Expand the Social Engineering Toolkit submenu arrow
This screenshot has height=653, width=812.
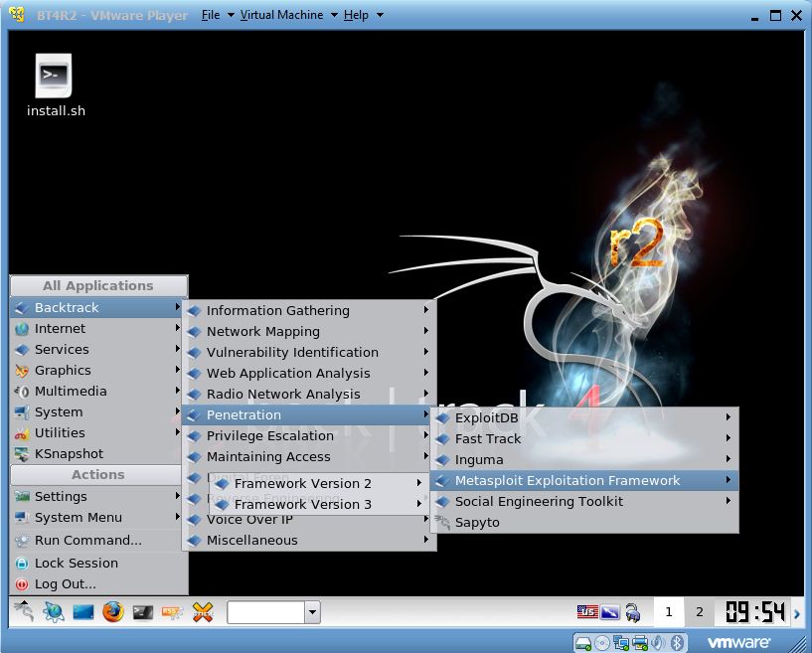point(729,500)
